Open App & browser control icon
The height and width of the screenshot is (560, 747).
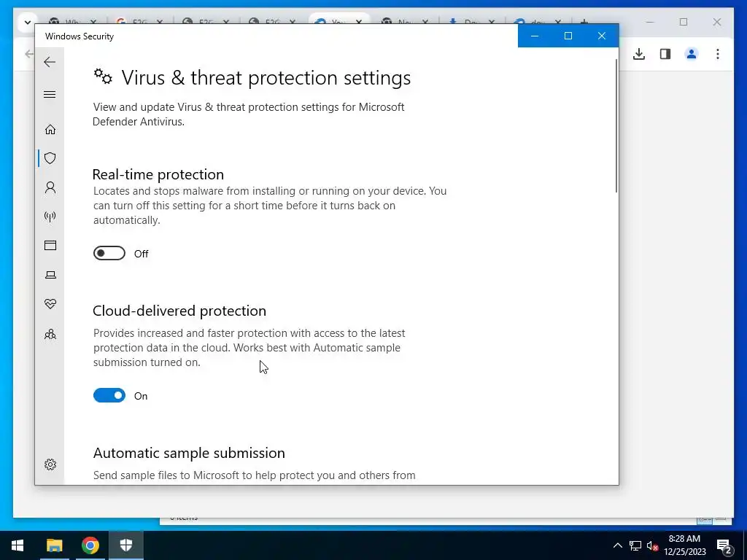click(50, 245)
